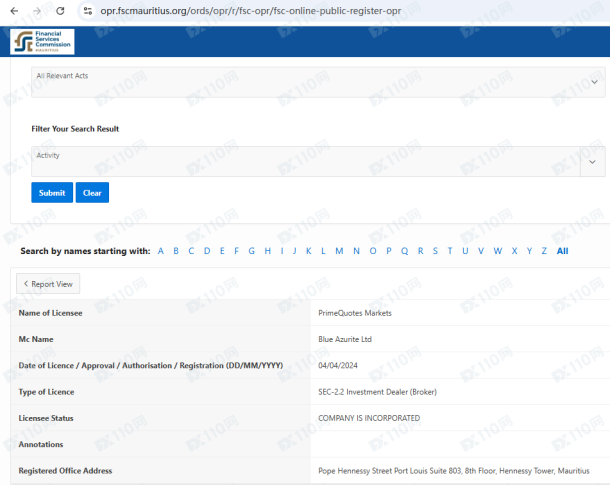Filter names starting with M
The height and width of the screenshot is (485, 610).
(x=339, y=251)
